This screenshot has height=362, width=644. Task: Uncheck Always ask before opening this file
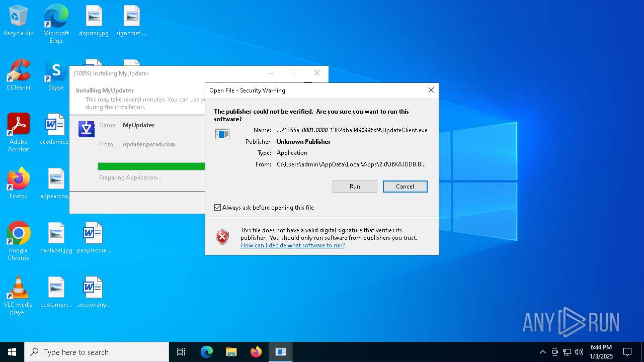point(218,208)
